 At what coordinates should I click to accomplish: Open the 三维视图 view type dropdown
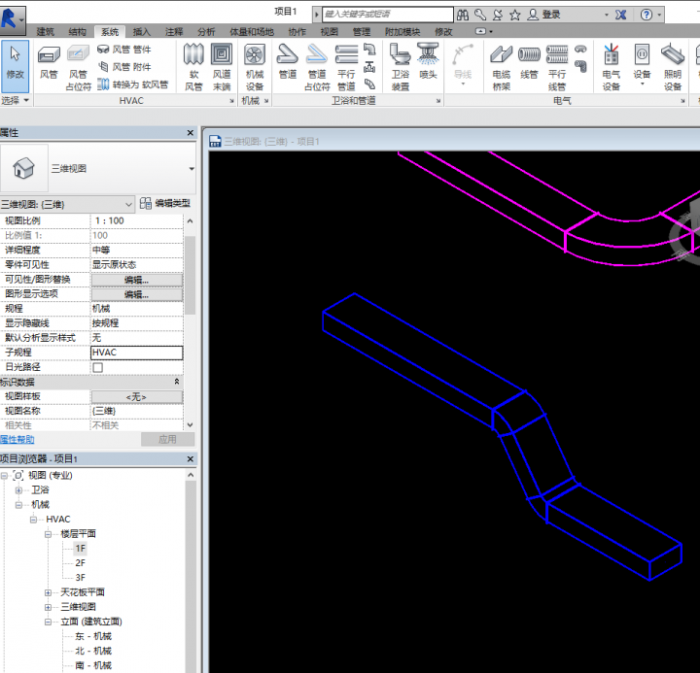coord(191,168)
